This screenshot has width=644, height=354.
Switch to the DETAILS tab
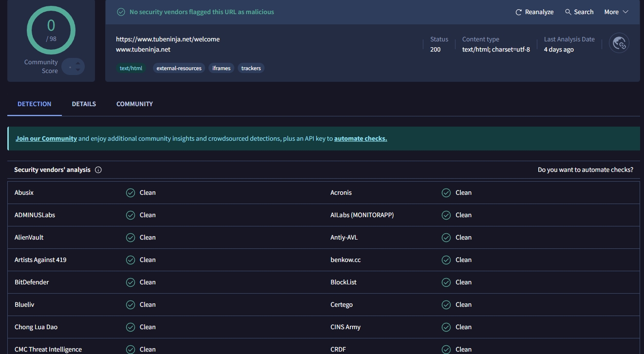coord(84,104)
